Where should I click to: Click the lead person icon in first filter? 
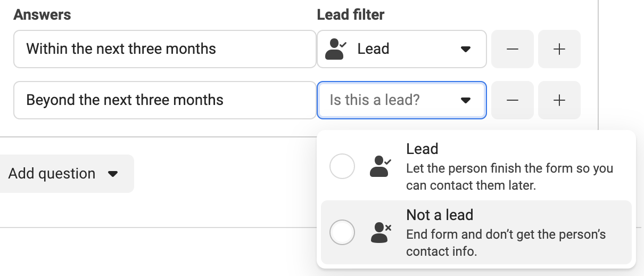(336, 49)
